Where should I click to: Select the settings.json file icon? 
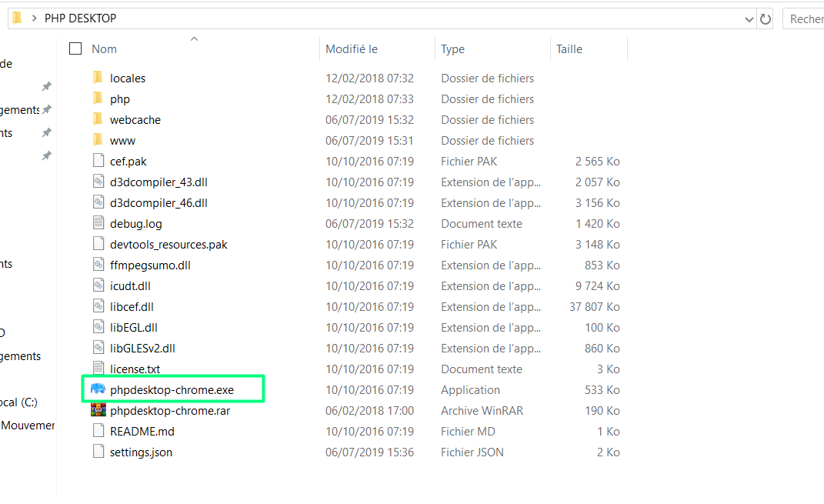[98, 452]
